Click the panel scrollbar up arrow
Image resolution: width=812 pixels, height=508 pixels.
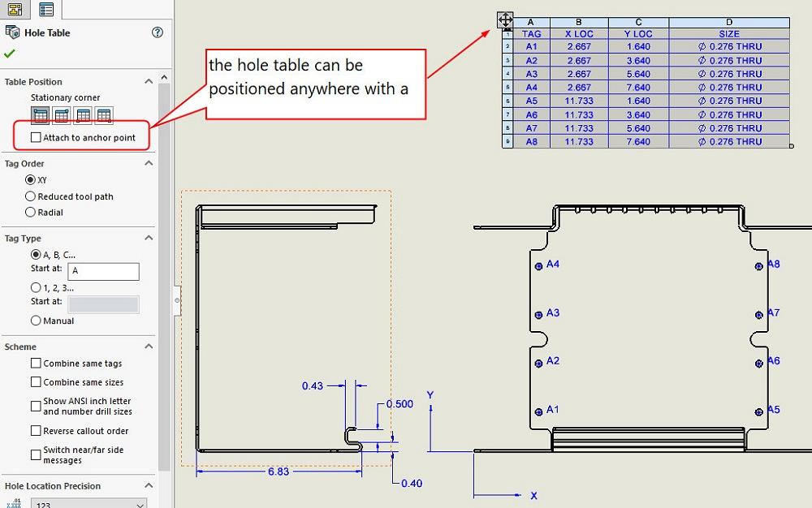tap(164, 77)
